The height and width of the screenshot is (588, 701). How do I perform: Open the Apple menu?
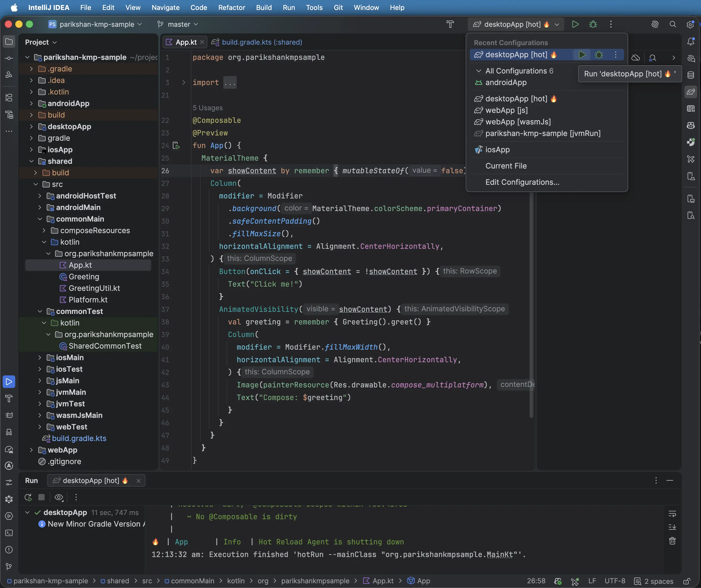pos(14,7)
